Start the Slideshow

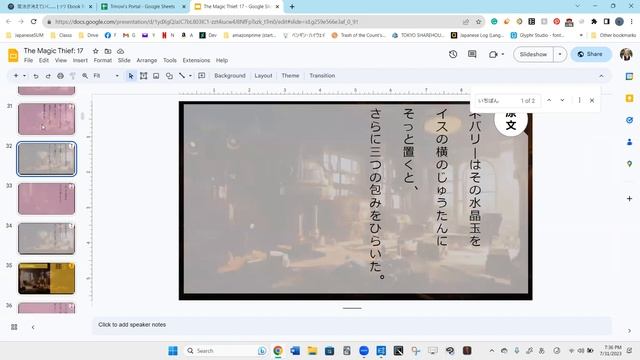(x=533, y=54)
